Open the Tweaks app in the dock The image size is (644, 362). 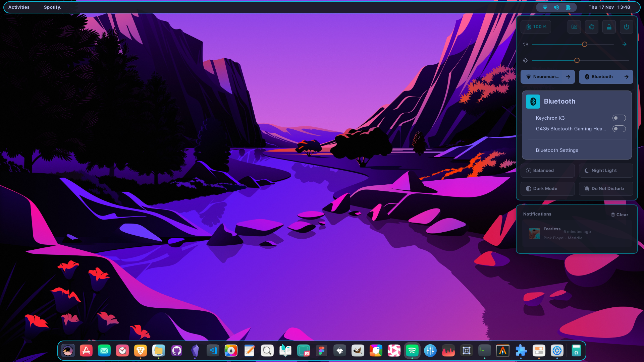pos(539,351)
